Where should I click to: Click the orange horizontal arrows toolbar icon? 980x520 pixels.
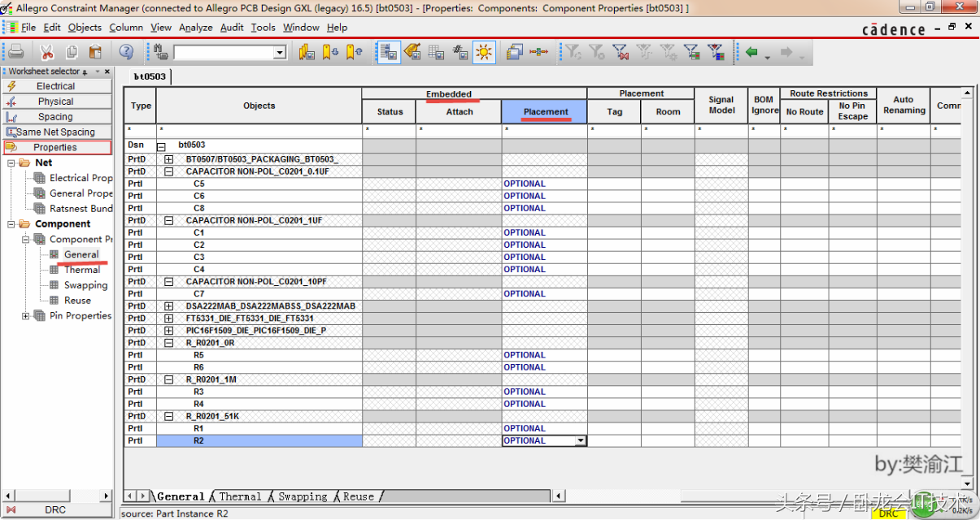coord(538,52)
